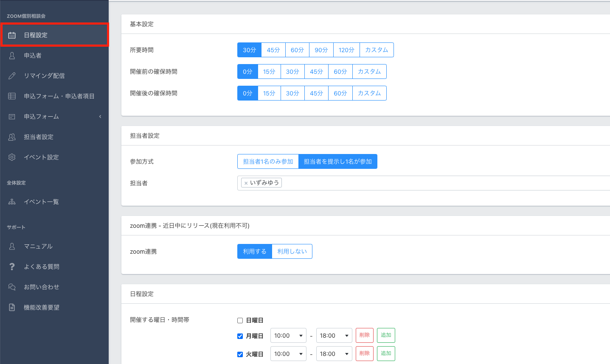Open the 機能改善要望 sidebar item

[x=42, y=308]
